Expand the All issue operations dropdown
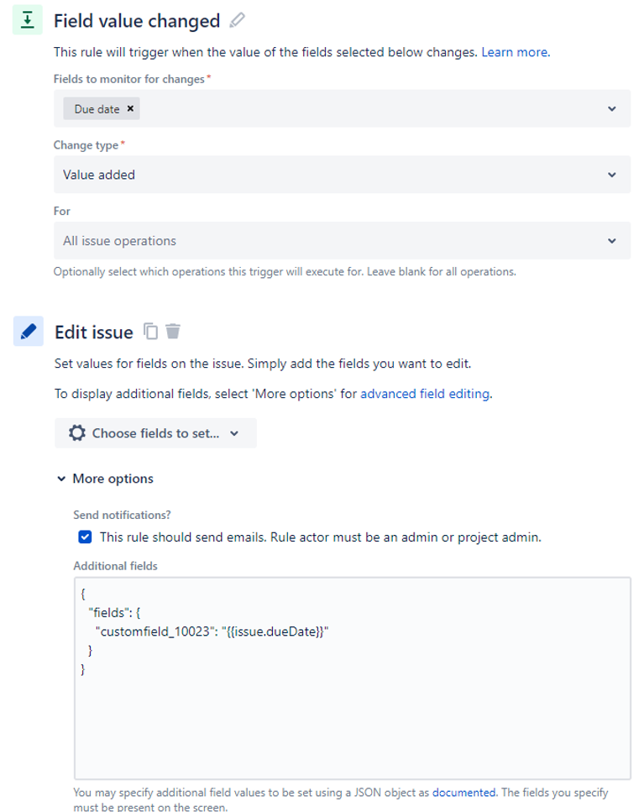This screenshot has width=644, height=812. (x=343, y=241)
